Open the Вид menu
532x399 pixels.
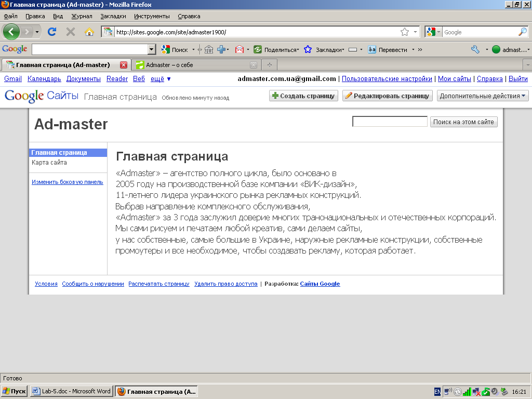[x=58, y=16]
